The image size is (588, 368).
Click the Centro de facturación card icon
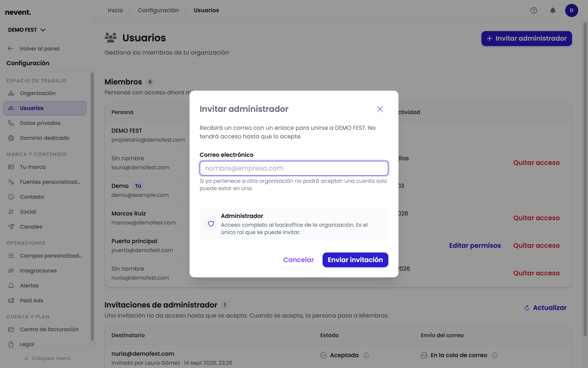[11, 329]
